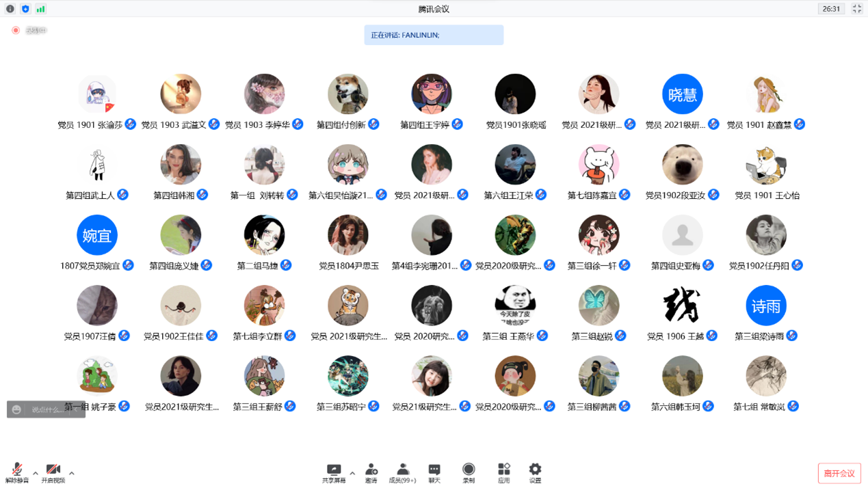Expand audio options arrow beside 解除静音
The image size is (868, 488).
(x=36, y=473)
